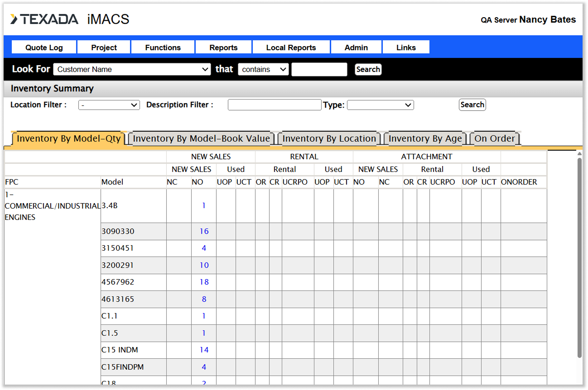Open quantity 18 link for model 4567962
588x390 pixels.
(x=204, y=282)
